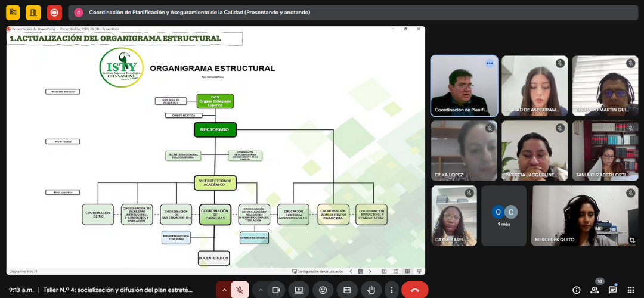Click the yellow door icon at top left
This screenshot has height=298, width=644.
coord(33,12)
